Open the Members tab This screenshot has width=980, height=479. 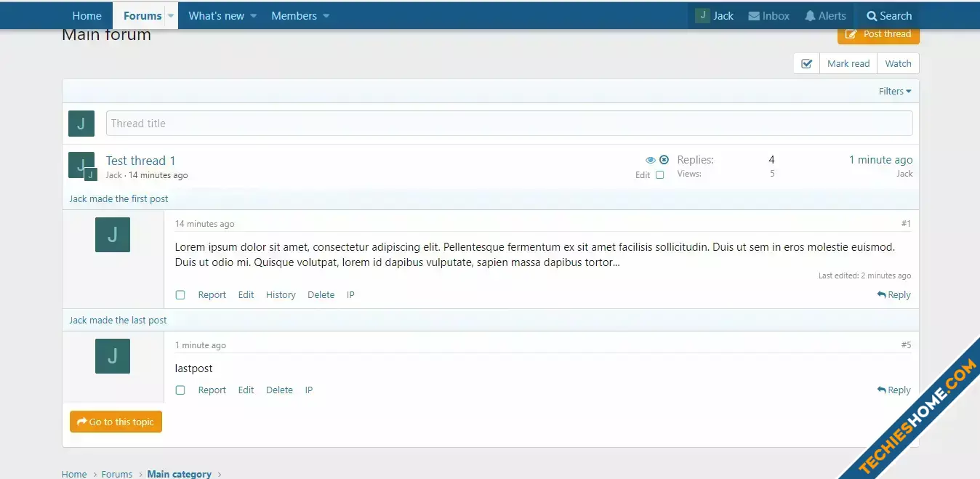294,15
